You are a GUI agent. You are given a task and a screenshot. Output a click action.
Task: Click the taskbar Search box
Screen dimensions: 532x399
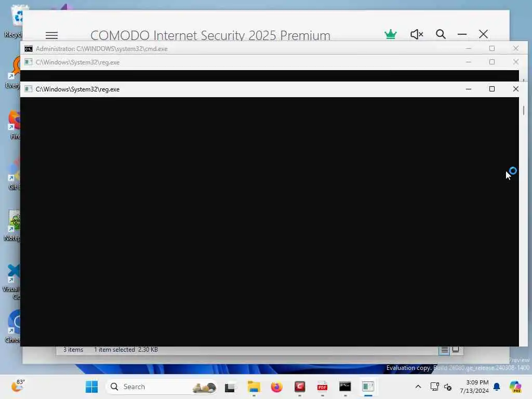(162, 387)
